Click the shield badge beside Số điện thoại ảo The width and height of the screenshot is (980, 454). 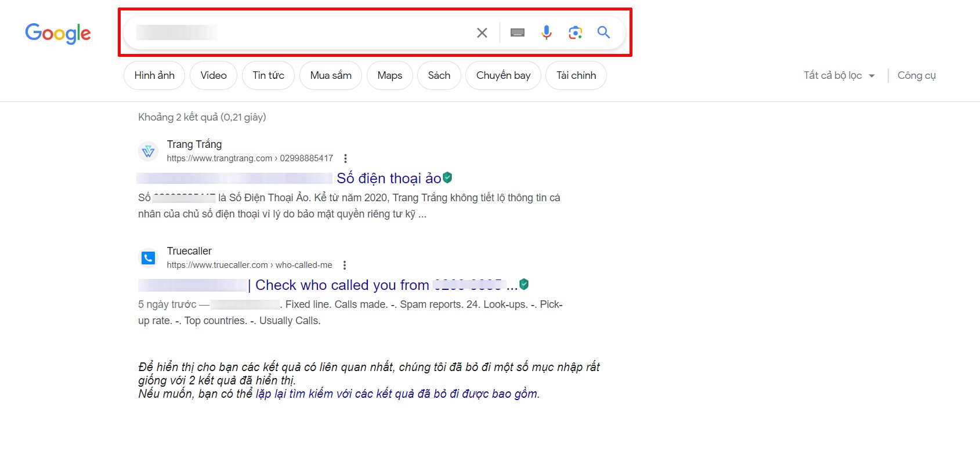tap(447, 177)
